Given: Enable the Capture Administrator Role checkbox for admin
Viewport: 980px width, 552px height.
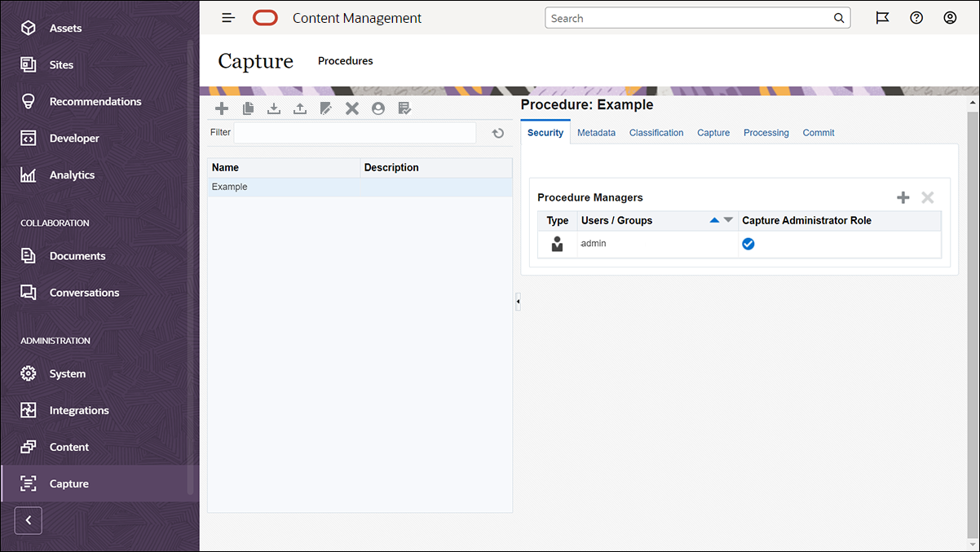Looking at the screenshot, I should (748, 243).
